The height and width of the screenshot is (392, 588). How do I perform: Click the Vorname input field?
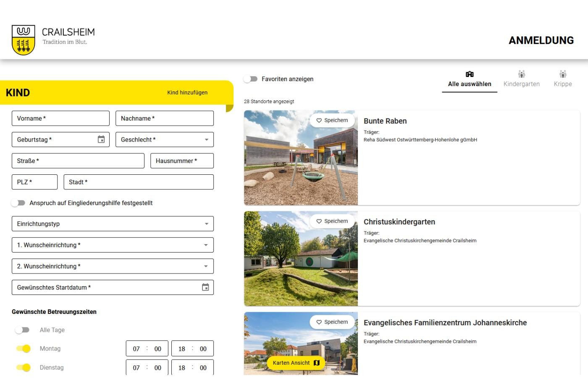point(60,118)
